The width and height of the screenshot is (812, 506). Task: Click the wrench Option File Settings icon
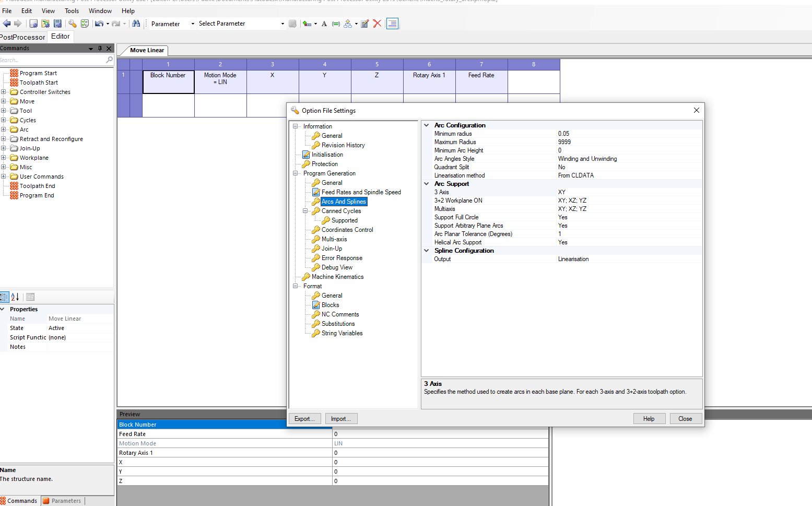click(x=72, y=23)
